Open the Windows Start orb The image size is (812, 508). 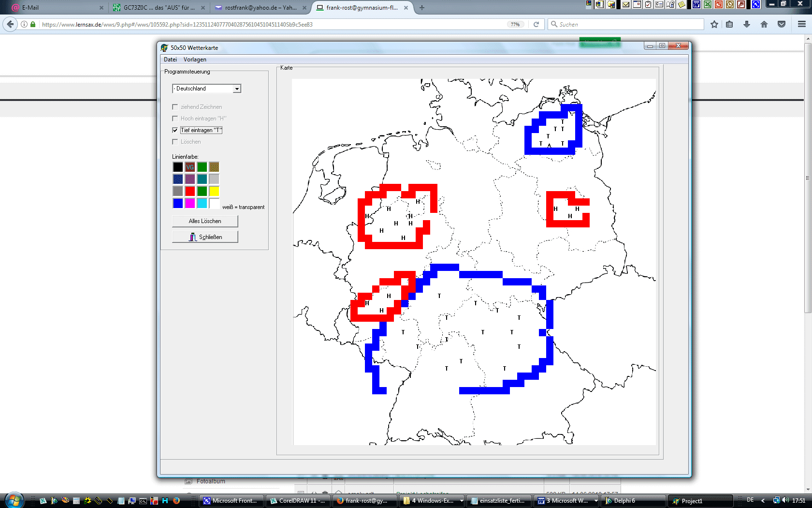click(14, 500)
